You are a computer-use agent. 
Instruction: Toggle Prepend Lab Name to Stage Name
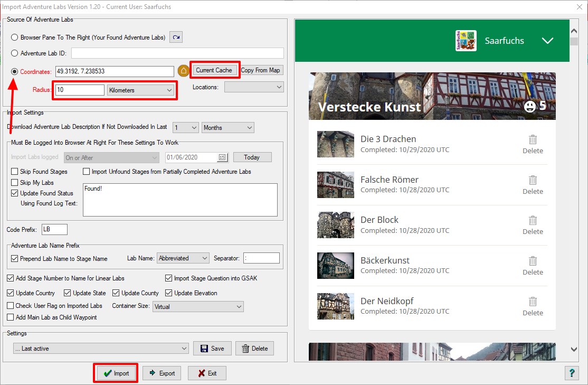[x=15, y=259]
